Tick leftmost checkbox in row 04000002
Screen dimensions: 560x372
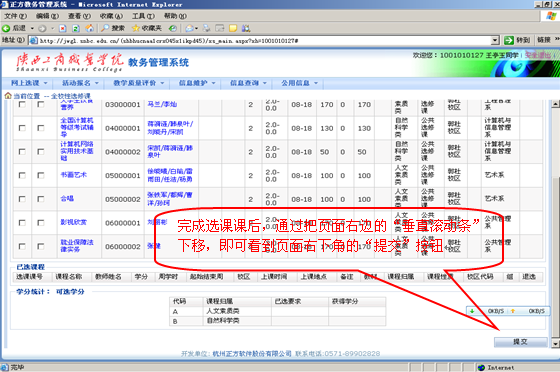[x=22, y=152]
